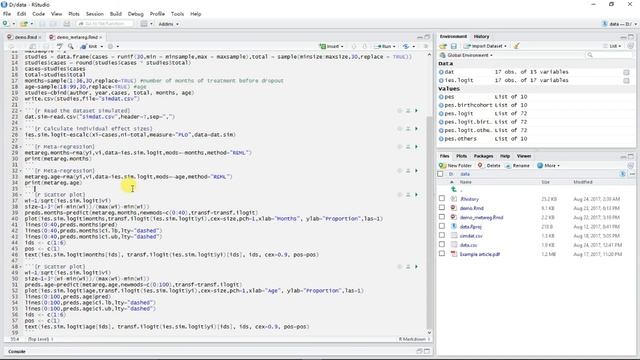This screenshot has height=360, width=640.
Task: Collapse the code chunk at line 36
Action: 21,195
